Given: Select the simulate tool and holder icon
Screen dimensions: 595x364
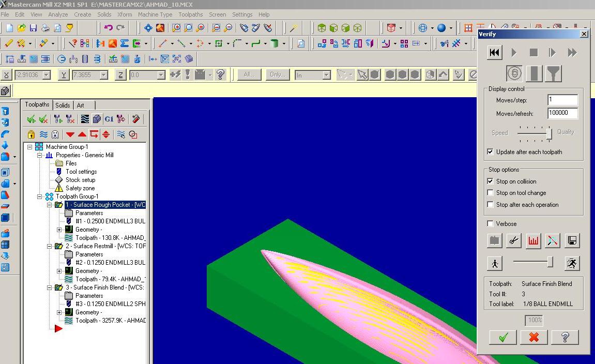Looking at the screenshot, I should pos(553,73).
